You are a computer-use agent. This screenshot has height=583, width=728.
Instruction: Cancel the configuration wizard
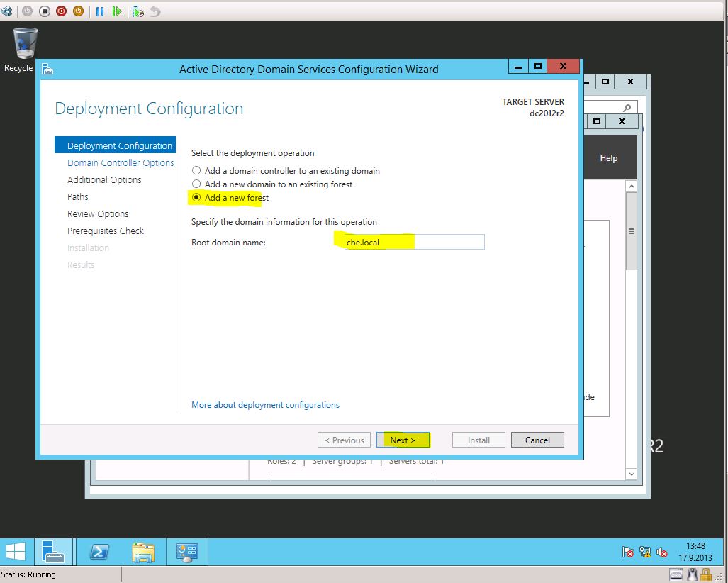tap(537, 440)
